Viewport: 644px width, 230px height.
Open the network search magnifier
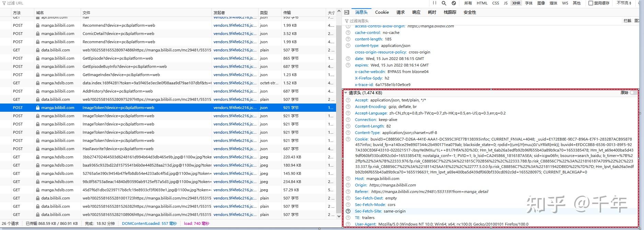coord(444,3)
